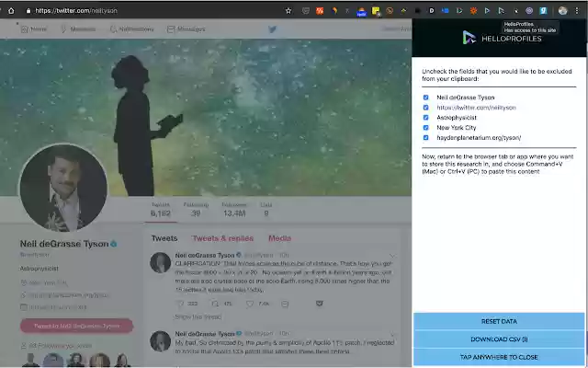The width and height of the screenshot is (588, 368).
Task: Click Tweet to Neil deGrasse Tyson button
Action: click(x=76, y=326)
